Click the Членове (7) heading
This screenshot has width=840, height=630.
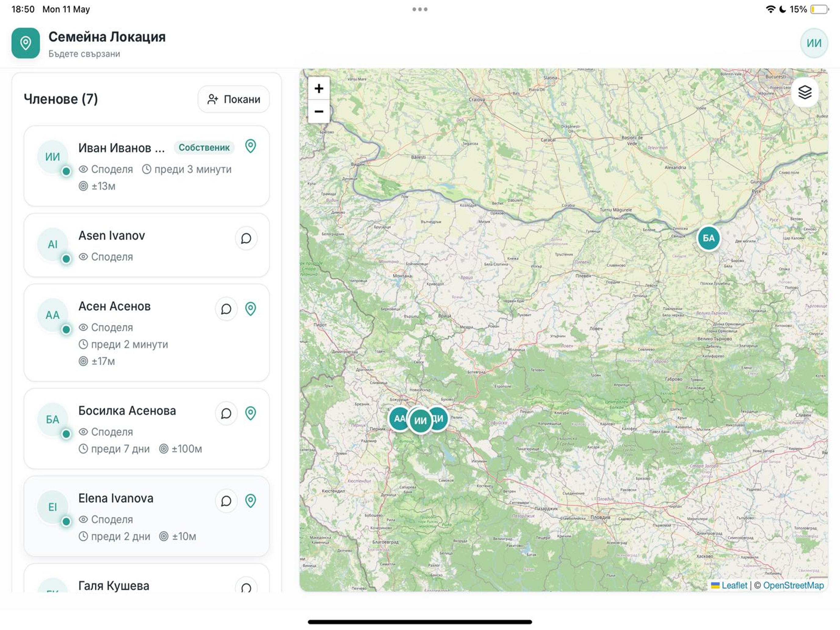[61, 99]
